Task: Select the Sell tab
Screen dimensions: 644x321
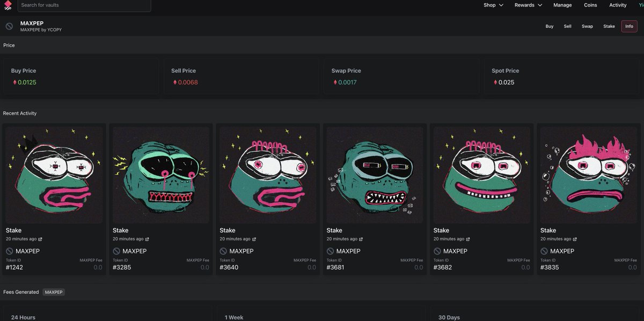Action: tap(567, 26)
